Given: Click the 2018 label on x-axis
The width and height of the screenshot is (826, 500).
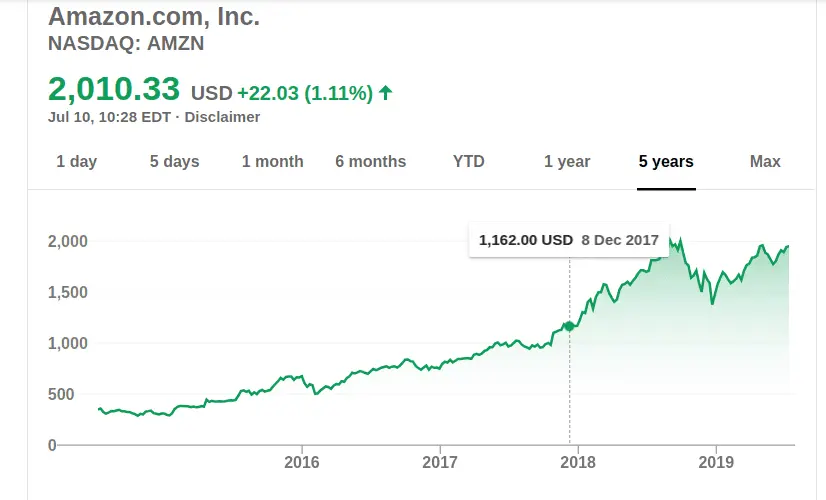Looking at the screenshot, I should pos(577,462).
